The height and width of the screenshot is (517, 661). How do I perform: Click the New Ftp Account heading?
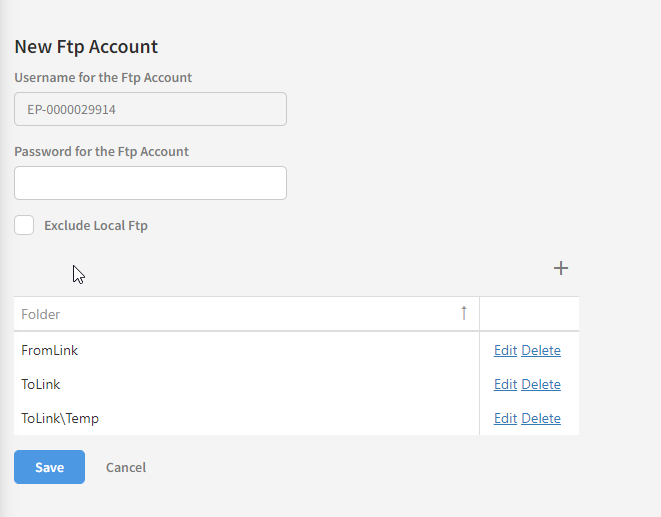pos(86,46)
